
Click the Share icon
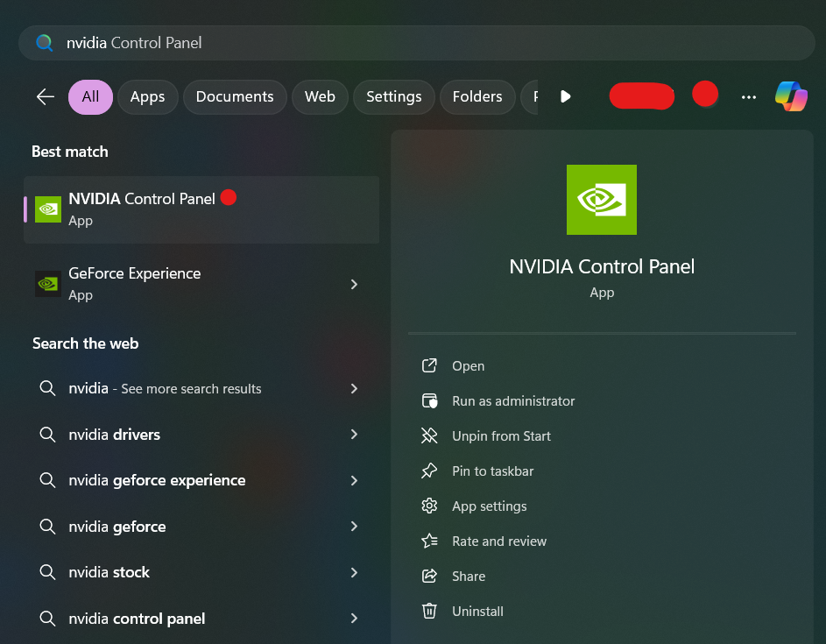[x=429, y=576]
